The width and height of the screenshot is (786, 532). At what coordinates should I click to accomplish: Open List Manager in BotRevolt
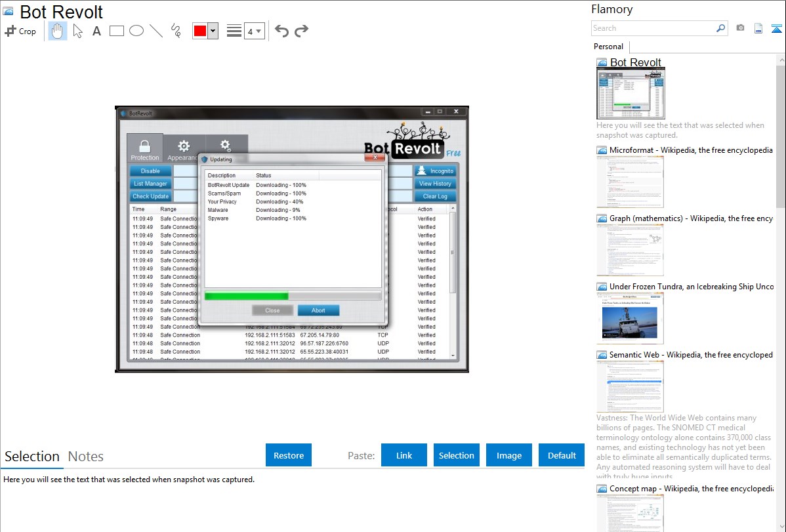(150, 184)
